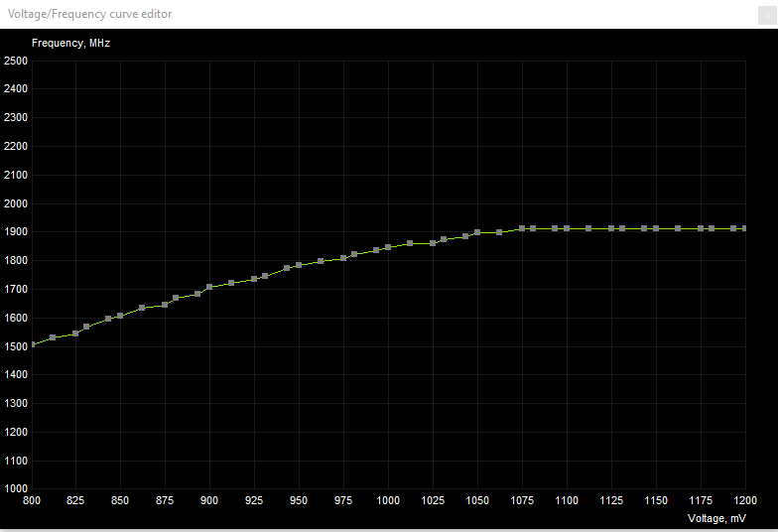Click the 1000 frequency axis label
The height and width of the screenshot is (532, 778).
pyautogui.click(x=16, y=488)
